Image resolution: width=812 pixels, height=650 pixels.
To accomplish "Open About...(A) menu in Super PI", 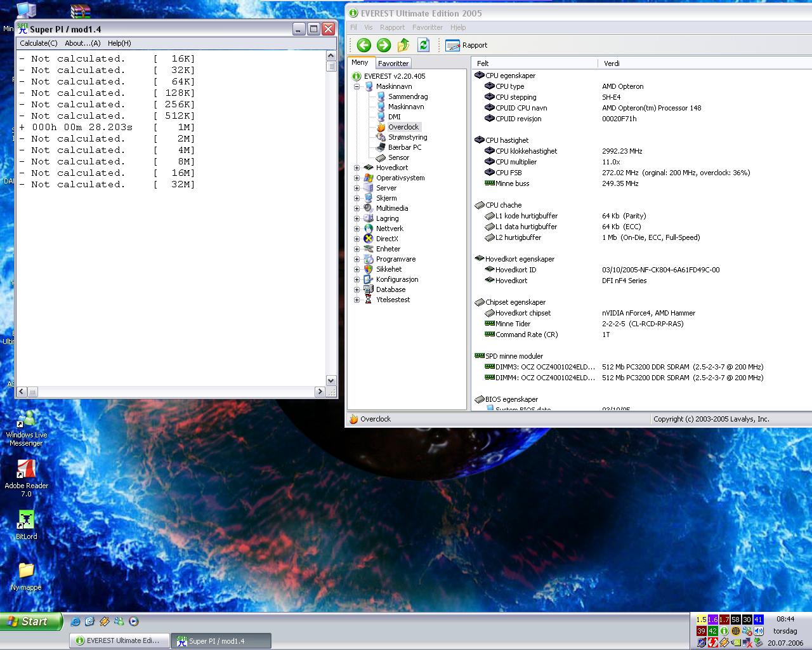I will click(x=82, y=43).
